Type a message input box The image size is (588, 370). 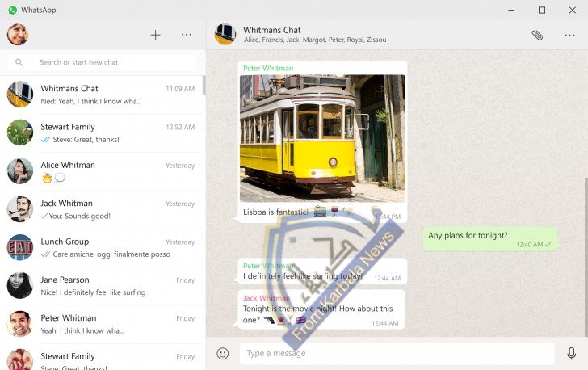[397, 353]
